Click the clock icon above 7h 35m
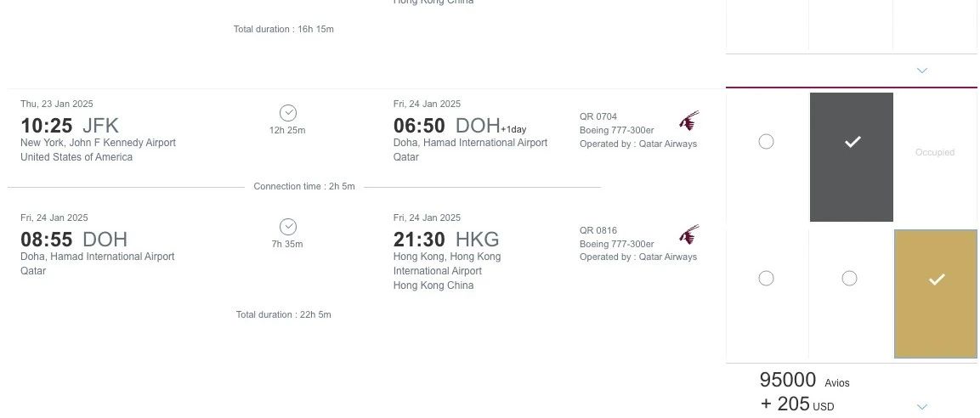 pos(287,227)
